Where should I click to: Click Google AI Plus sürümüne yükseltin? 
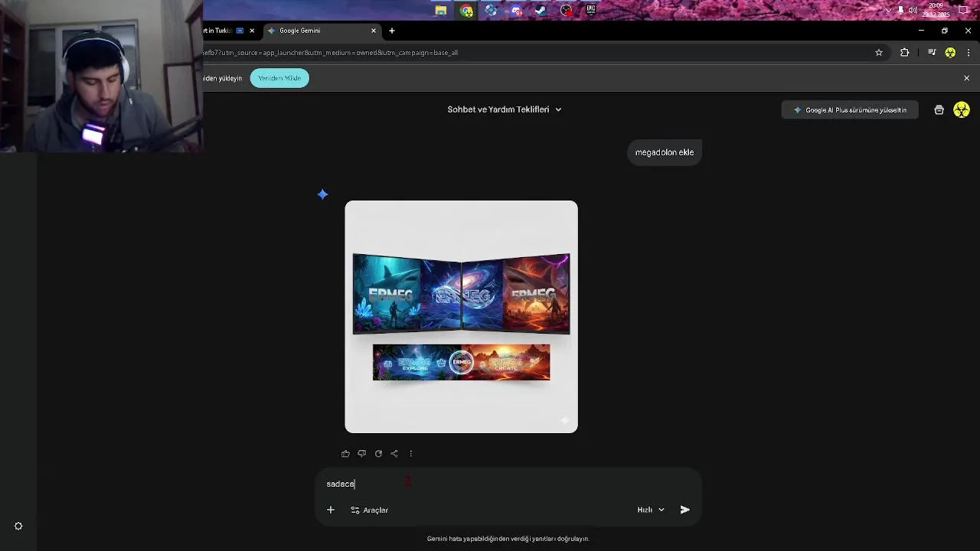[850, 110]
